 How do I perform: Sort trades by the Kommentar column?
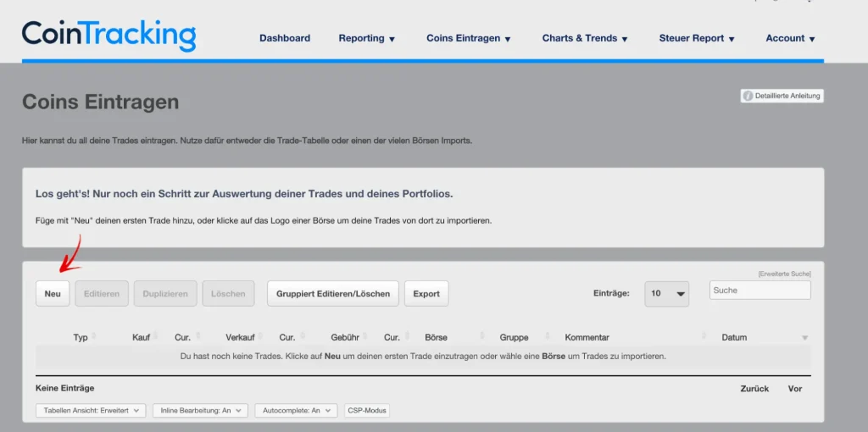click(x=587, y=337)
